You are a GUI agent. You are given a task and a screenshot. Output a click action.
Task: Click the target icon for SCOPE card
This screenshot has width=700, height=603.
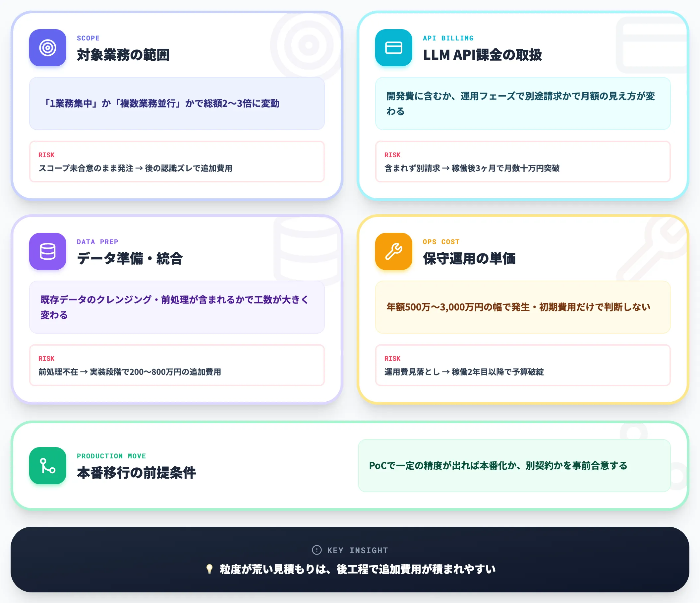click(x=48, y=48)
